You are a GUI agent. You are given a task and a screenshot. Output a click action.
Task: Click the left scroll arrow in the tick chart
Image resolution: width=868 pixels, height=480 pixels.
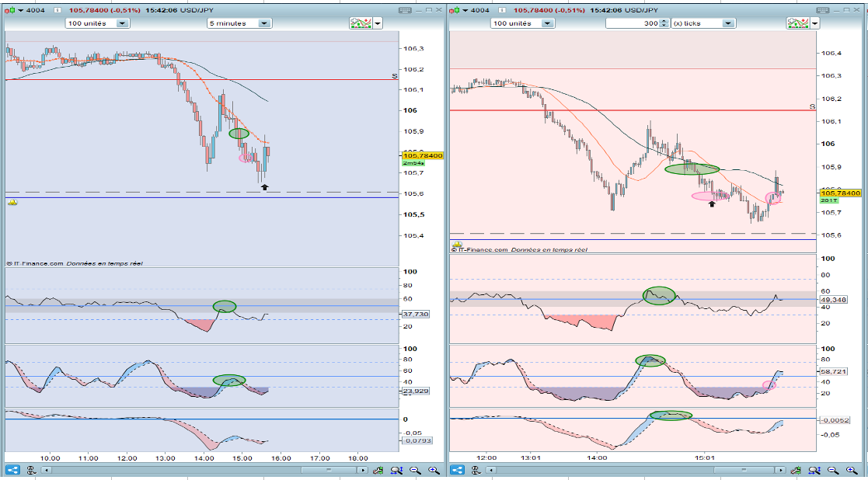pos(492,470)
